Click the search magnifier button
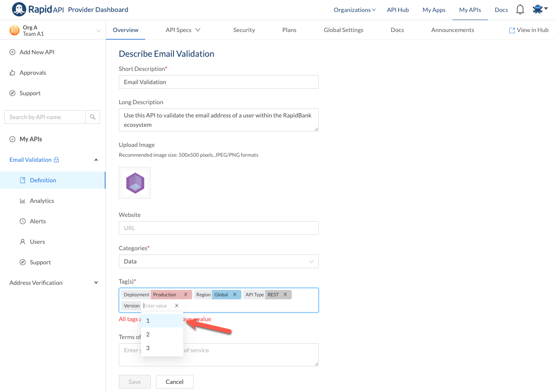555x392 pixels. pos(93,117)
